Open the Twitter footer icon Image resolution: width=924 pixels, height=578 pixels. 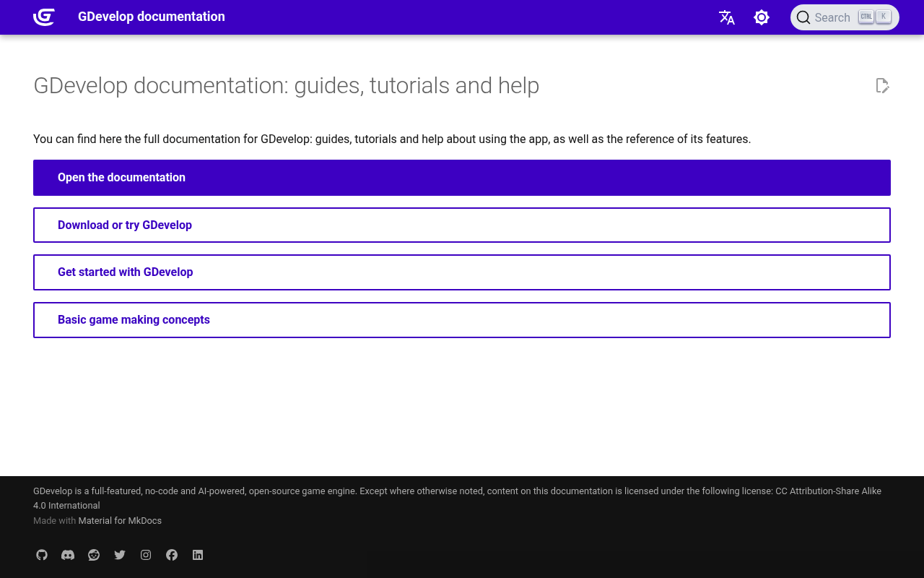120,555
